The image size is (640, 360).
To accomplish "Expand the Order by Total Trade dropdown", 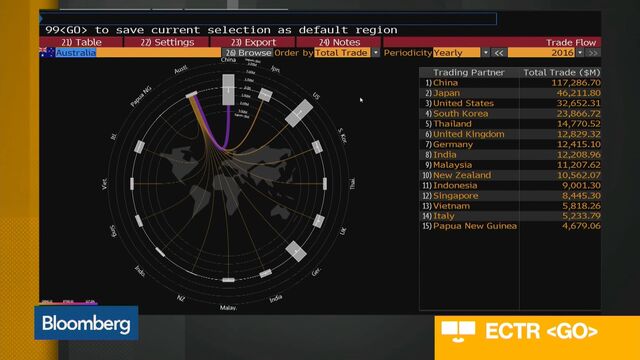I will point(375,53).
